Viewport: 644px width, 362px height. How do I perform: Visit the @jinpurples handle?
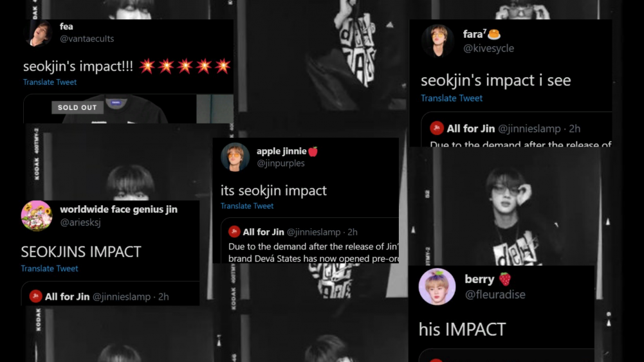point(281,163)
